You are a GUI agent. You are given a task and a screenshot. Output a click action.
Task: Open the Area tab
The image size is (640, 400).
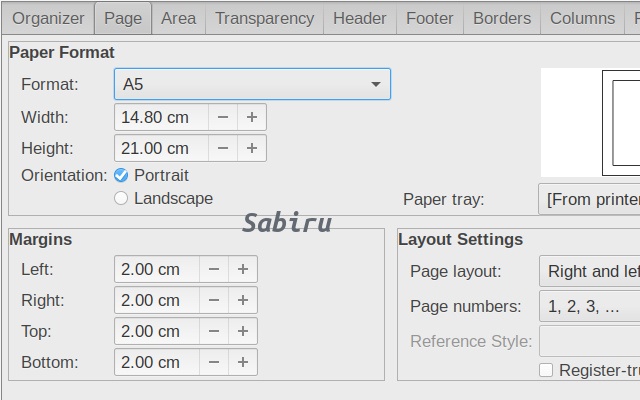[178, 18]
